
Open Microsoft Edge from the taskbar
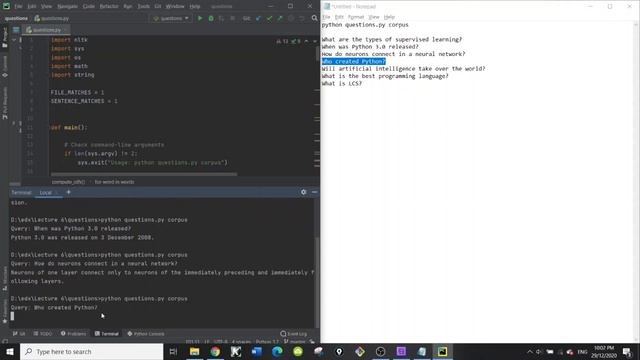click(x=277, y=351)
